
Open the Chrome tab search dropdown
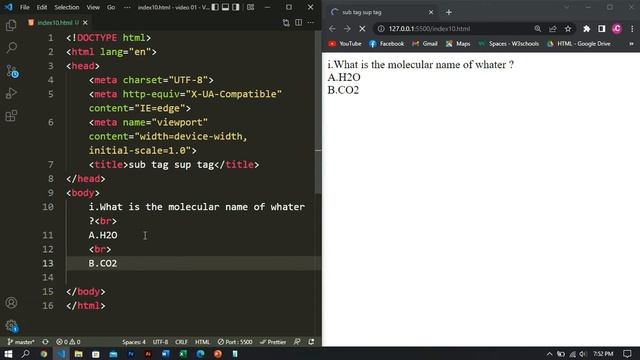[x=567, y=7]
